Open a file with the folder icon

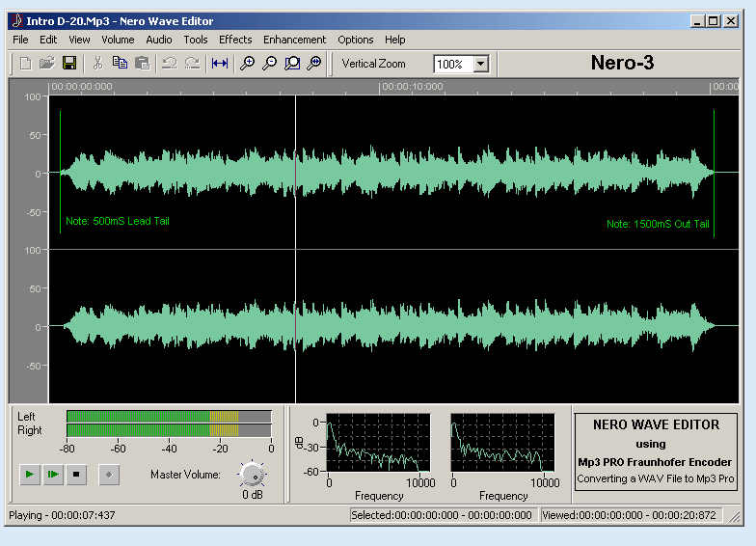point(47,64)
